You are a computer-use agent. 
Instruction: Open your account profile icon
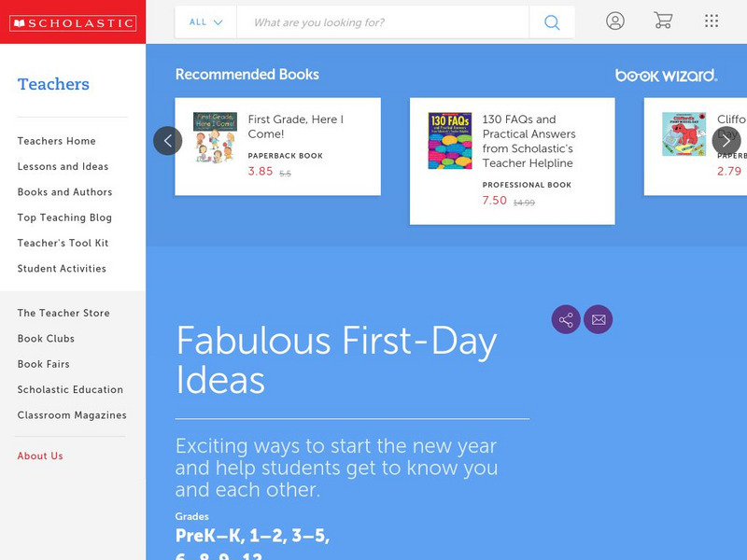point(615,21)
